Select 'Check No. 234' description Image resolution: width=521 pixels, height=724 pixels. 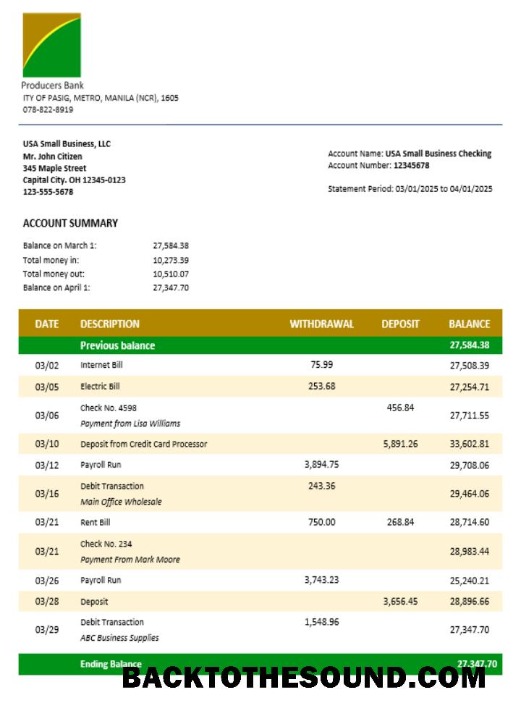pyautogui.click(x=106, y=544)
